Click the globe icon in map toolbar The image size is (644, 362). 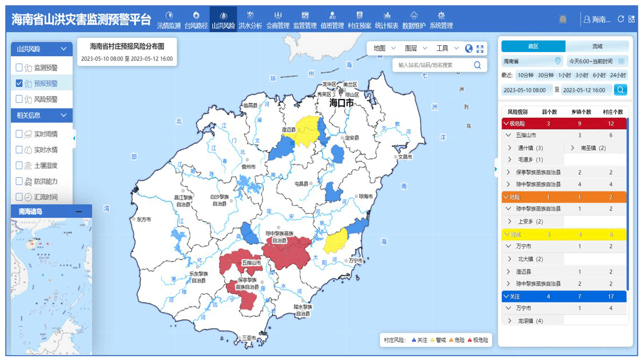pos(469,49)
